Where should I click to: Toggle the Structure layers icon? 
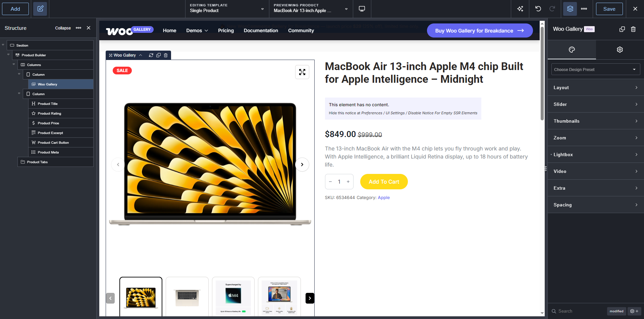click(x=570, y=9)
